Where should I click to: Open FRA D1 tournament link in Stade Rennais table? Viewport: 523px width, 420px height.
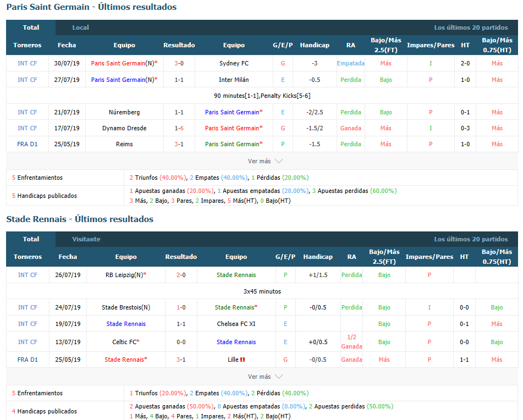(x=27, y=360)
